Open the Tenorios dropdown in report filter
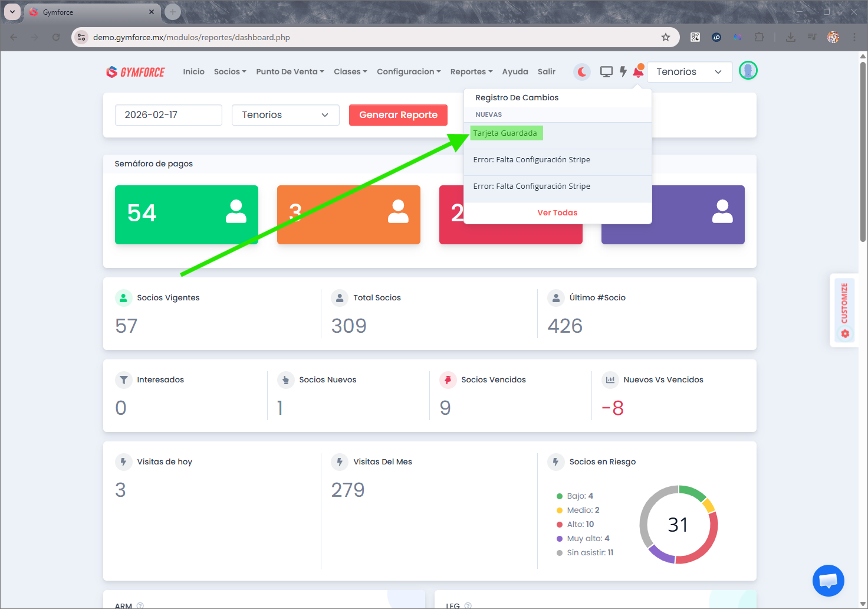 (x=285, y=115)
